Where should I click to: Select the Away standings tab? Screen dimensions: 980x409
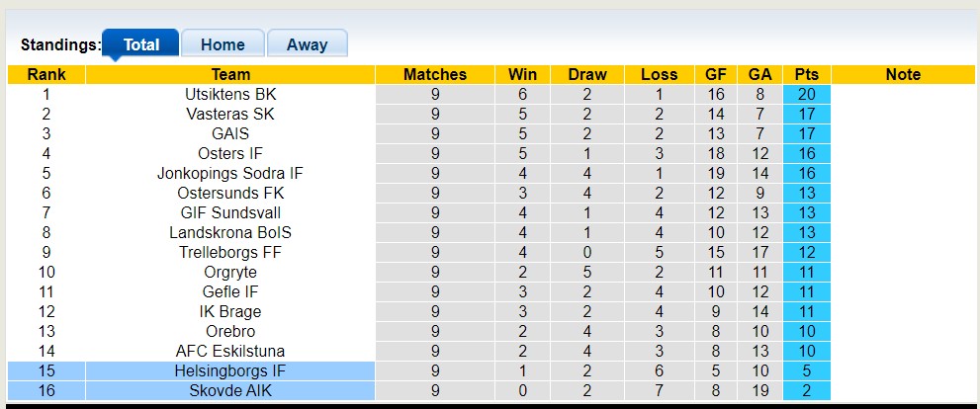307,44
